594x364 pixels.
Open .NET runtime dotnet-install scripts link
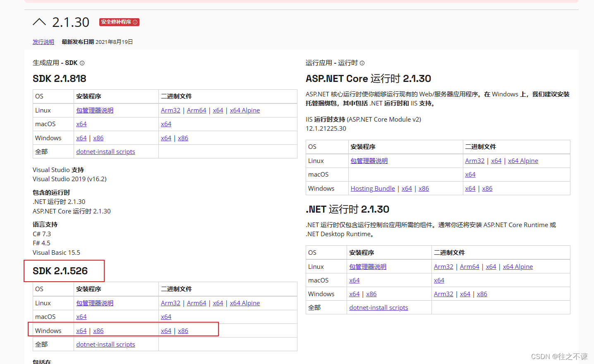coord(378,308)
